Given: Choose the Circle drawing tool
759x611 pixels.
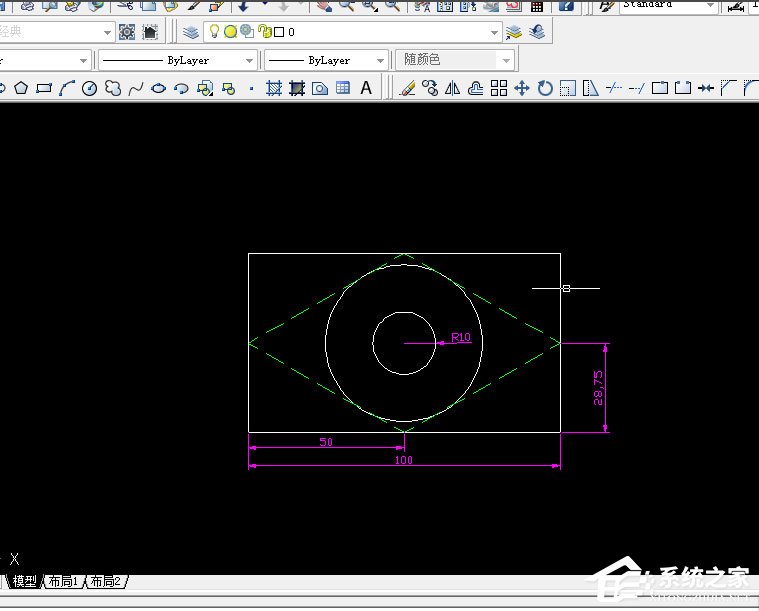Looking at the screenshot, I should pos(89,88).
